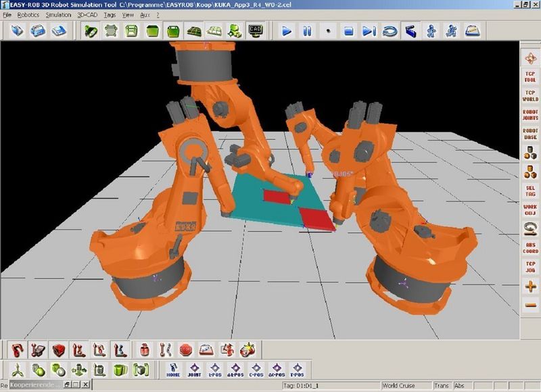Image resolution: width=541 pixels, height=392 pixels.
Task: Select ROBOT BASE mode
Action: 530,134
